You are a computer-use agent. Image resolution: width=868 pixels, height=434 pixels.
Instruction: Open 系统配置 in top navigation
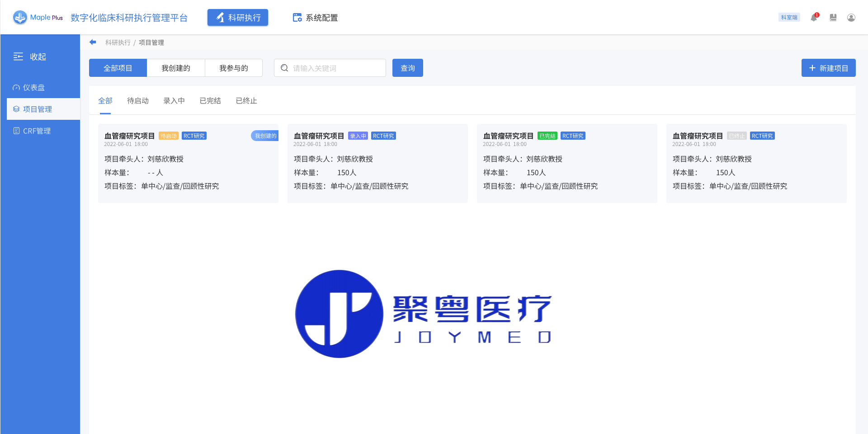pos(316,18)
